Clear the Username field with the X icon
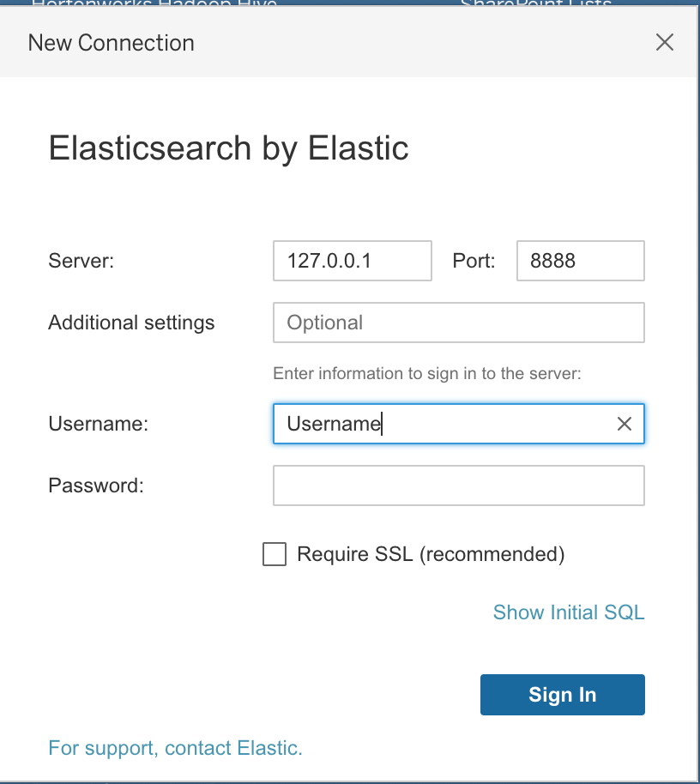Image resolution: width=700 pixels, height=784 pixels. coord(625,424)
